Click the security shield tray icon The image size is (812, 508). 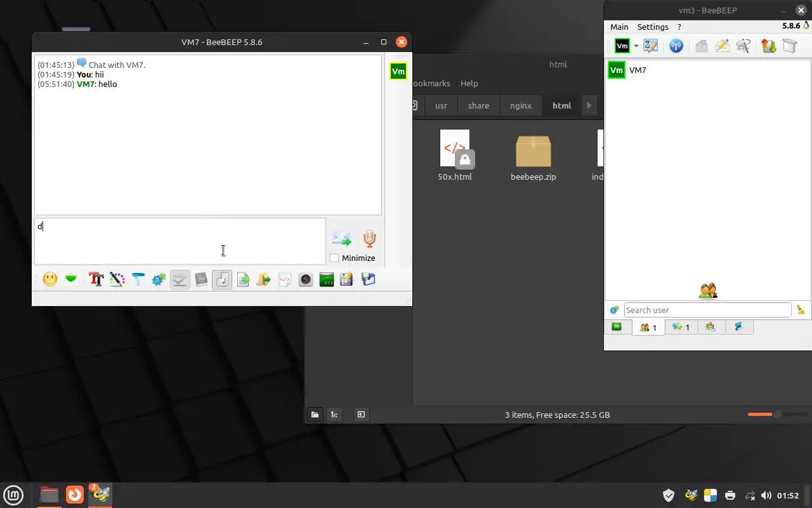click(669, 495)
